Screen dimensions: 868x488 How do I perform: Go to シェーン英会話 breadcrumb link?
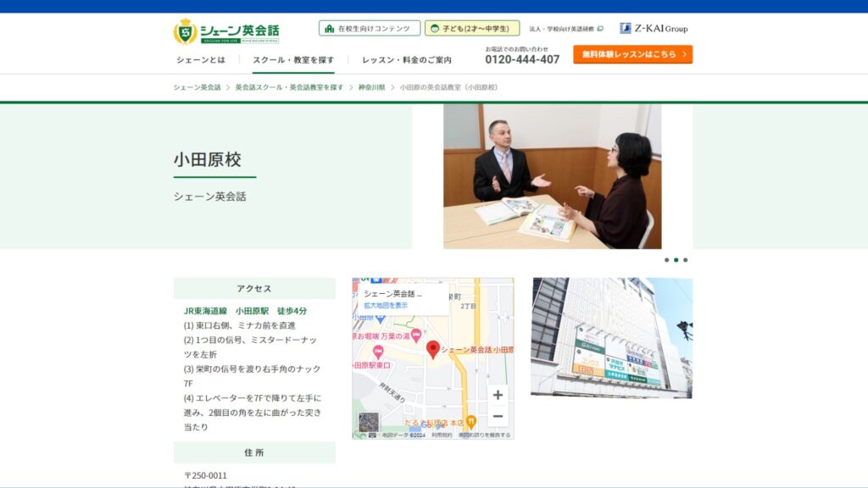[x=197, y=87]
